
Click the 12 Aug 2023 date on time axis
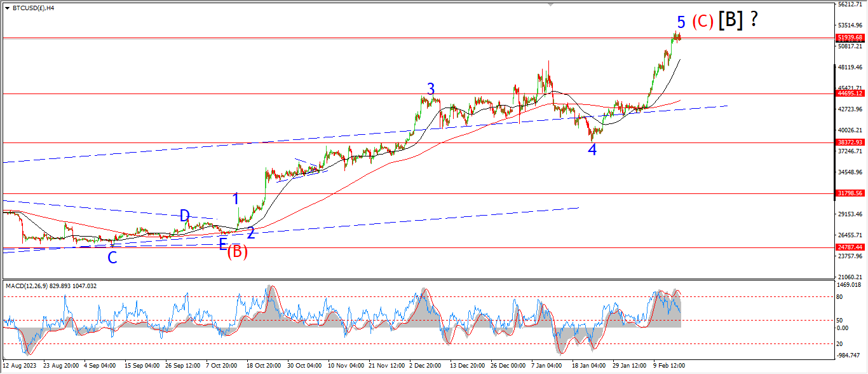click(x=20, y=366)
